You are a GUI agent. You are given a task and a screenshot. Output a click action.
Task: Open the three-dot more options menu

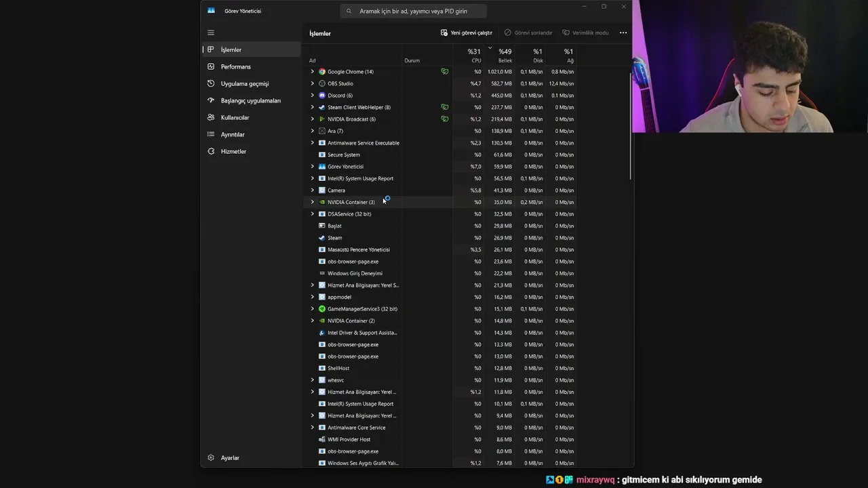(623, 33)
